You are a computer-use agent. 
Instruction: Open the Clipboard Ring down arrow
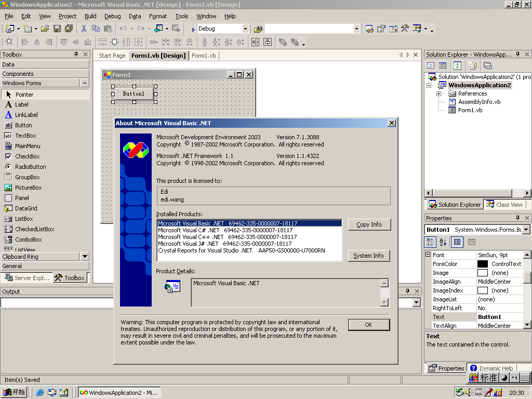click(85, 257)
